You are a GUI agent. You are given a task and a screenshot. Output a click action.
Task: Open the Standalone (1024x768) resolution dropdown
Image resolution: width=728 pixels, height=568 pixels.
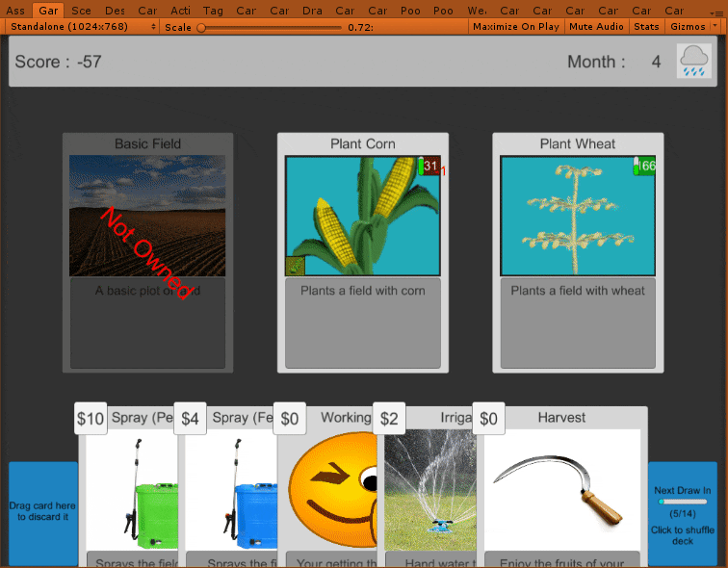[x=83, y=27]
